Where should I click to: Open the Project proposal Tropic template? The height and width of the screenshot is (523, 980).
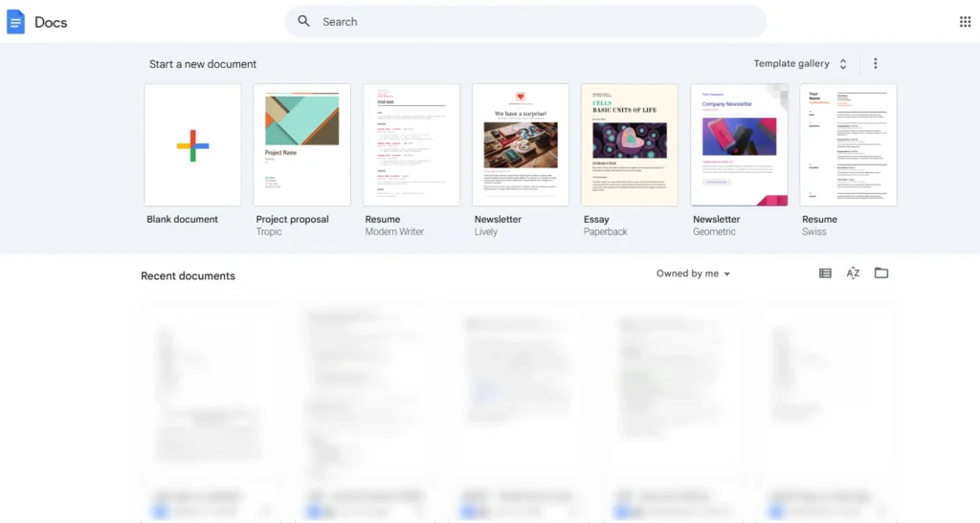(301, 144)
